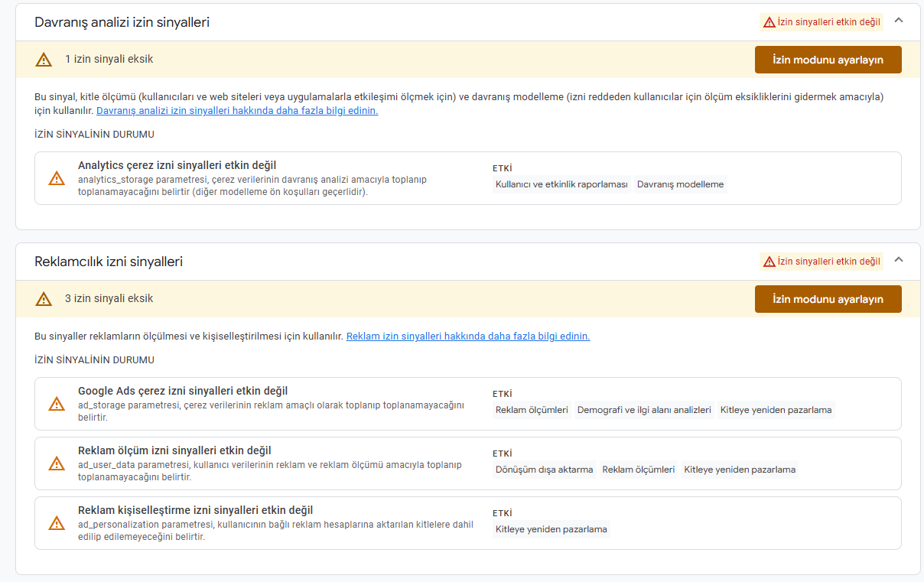Click 'Google Ads çerez izni sinyalleri etkin değil' title
This screenshot has height=582, width=924.
183,391
